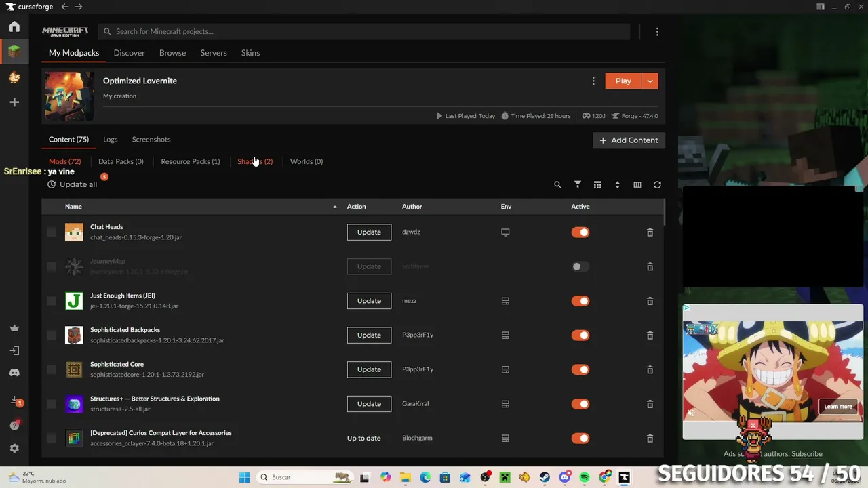
Task: Focus the Search for Minecraft projects field
Action: pos(364,31)
